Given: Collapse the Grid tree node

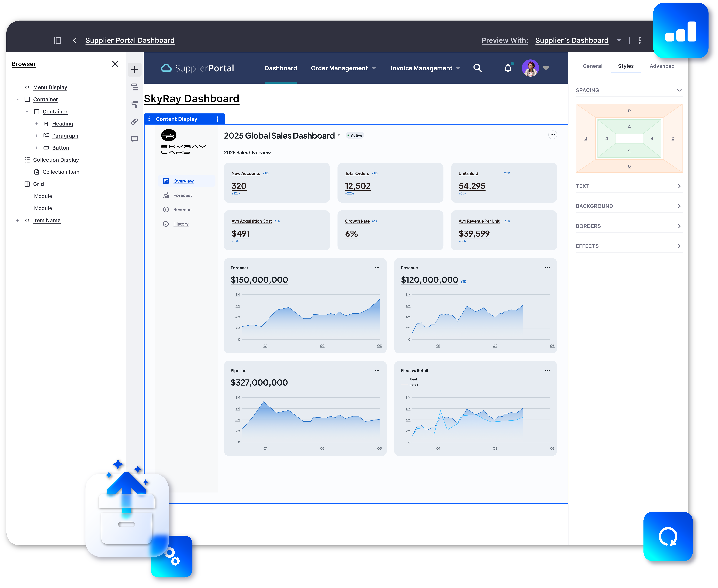Looking at the screenshot, I should pos(18,184).
